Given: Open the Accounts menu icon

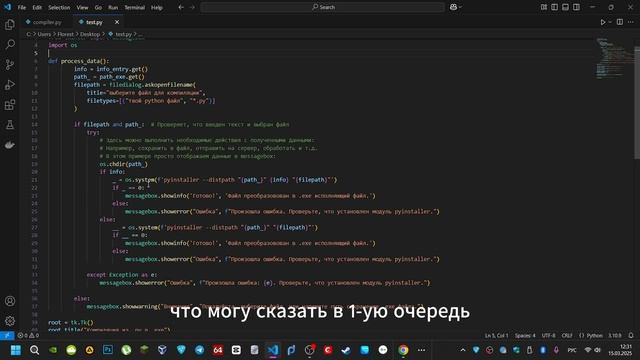Looking at the screenshot, I should click(10, 301).
